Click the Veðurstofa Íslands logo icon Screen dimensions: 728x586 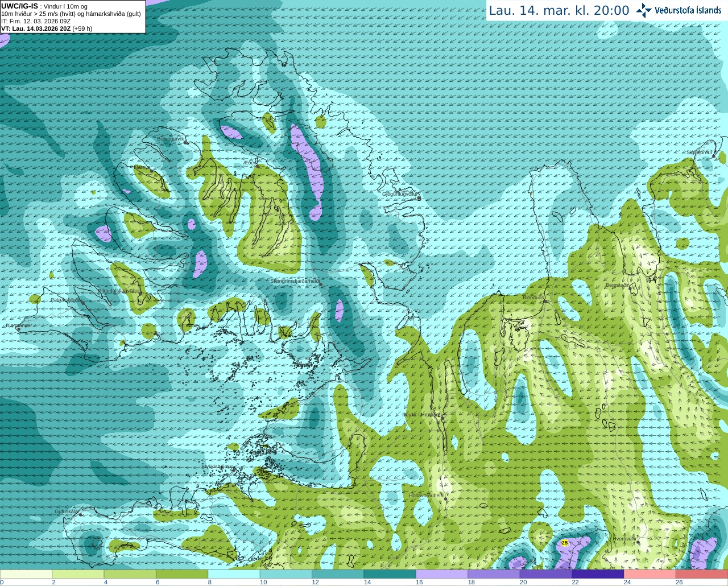coord(644,10)
